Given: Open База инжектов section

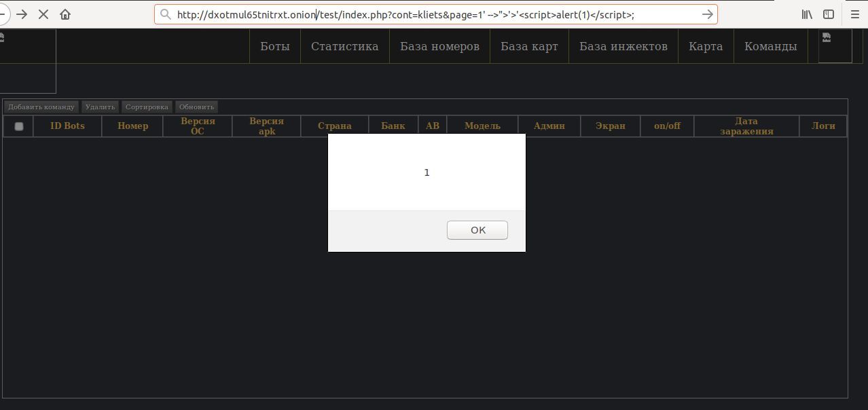Looking at the screenshot, I should (x=623, y=46).
